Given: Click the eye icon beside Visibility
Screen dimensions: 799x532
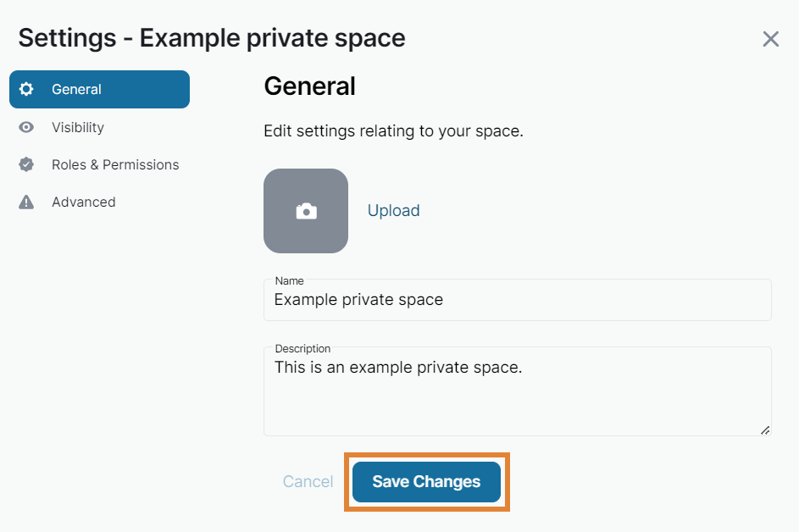Looking at the screenshot, I should coord(26,127).
